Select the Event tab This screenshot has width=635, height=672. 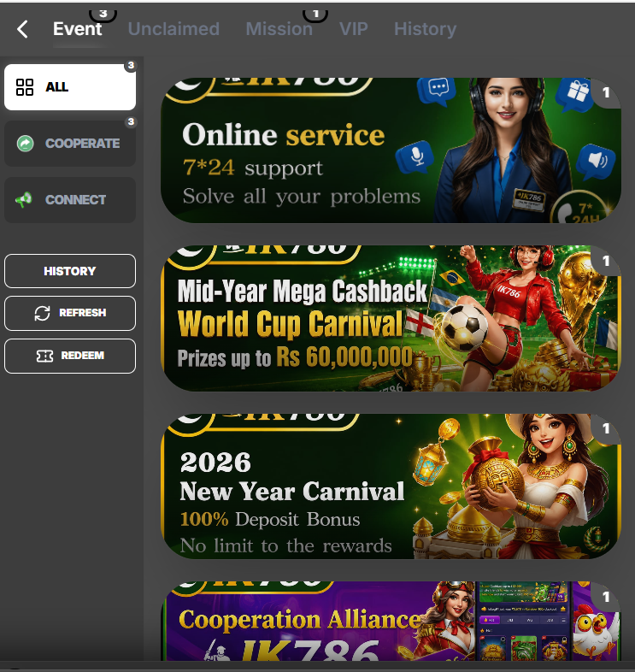click(77, 29)
